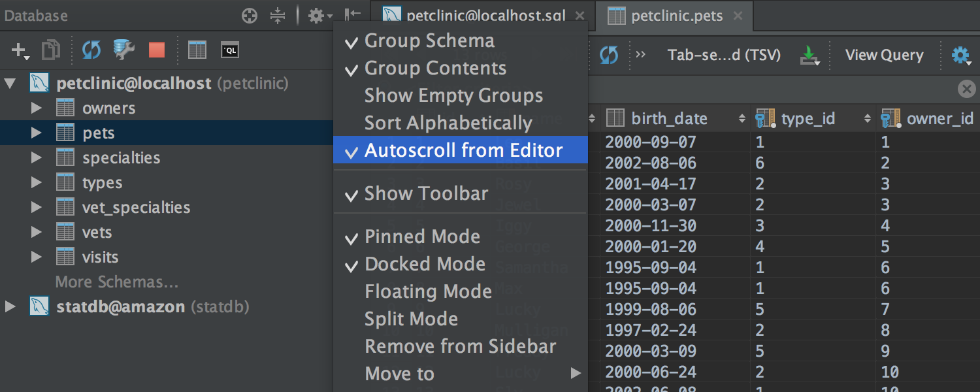This screenshot has height=392, width=980.
Task: Click the table editor icon in Database toolbar
Action: [x=197, y=50]
